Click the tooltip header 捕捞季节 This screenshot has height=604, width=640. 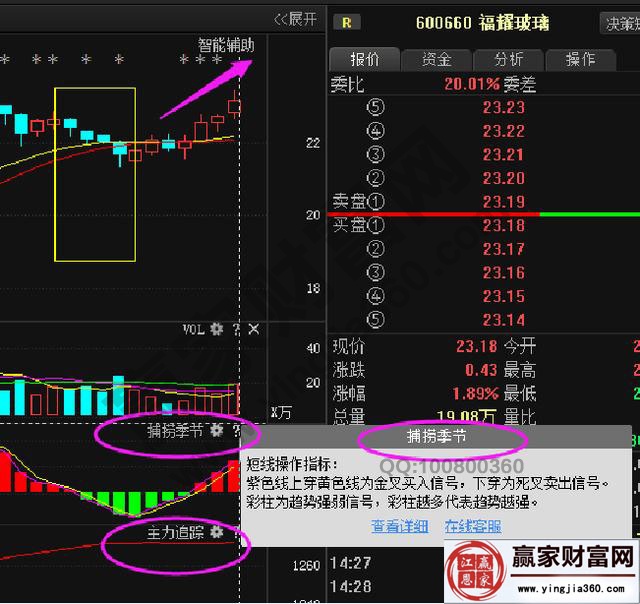click(436, 437)
